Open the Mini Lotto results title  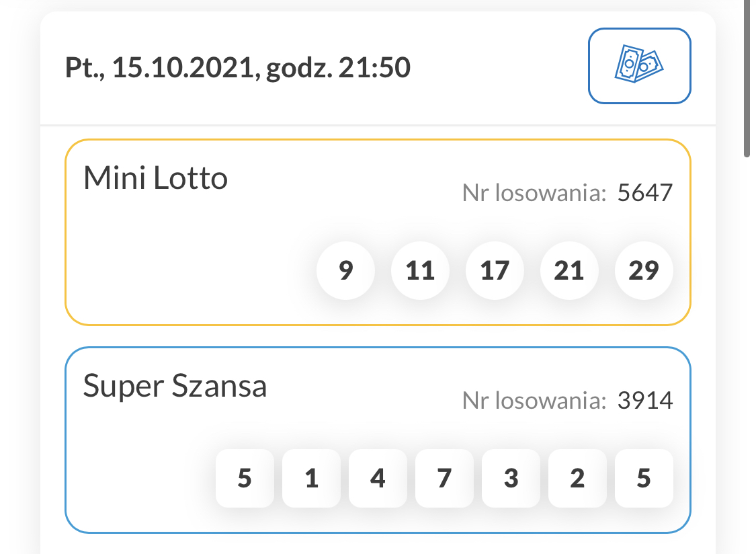pos(155,179)
